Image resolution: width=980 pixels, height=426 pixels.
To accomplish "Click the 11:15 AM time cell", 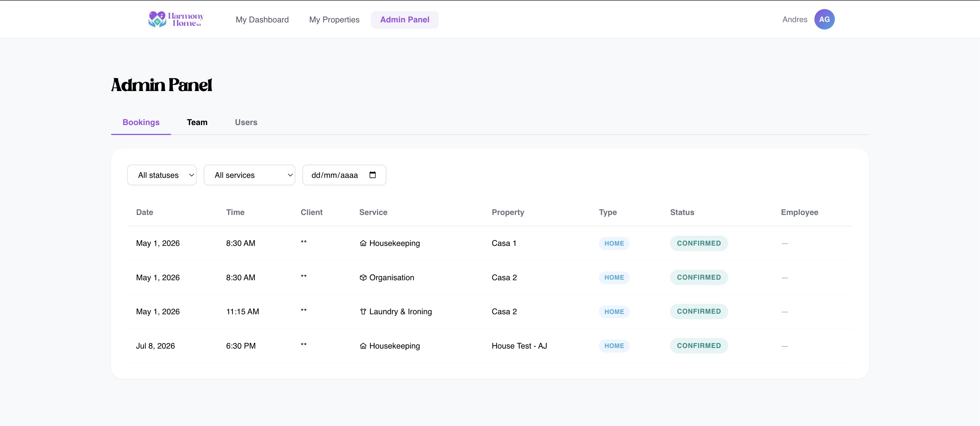I will coord(242,312).
